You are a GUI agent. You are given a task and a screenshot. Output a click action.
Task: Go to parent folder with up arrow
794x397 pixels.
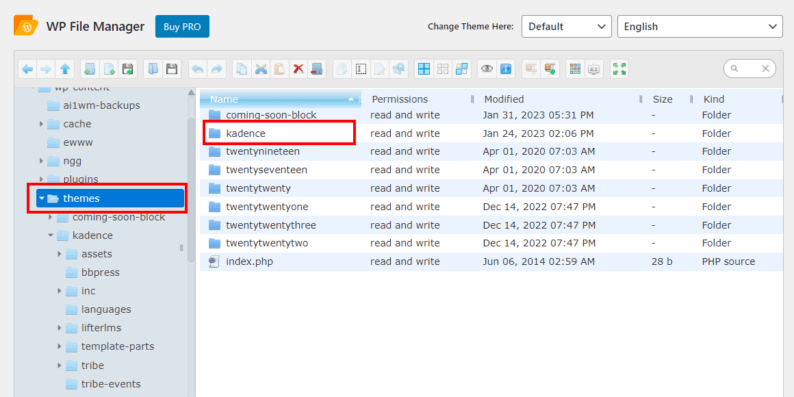tap(65, 69)
